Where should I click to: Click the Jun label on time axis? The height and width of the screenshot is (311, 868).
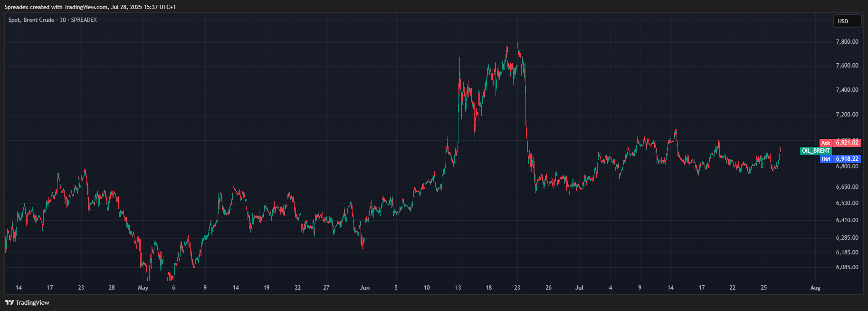(x=364, y=288)
